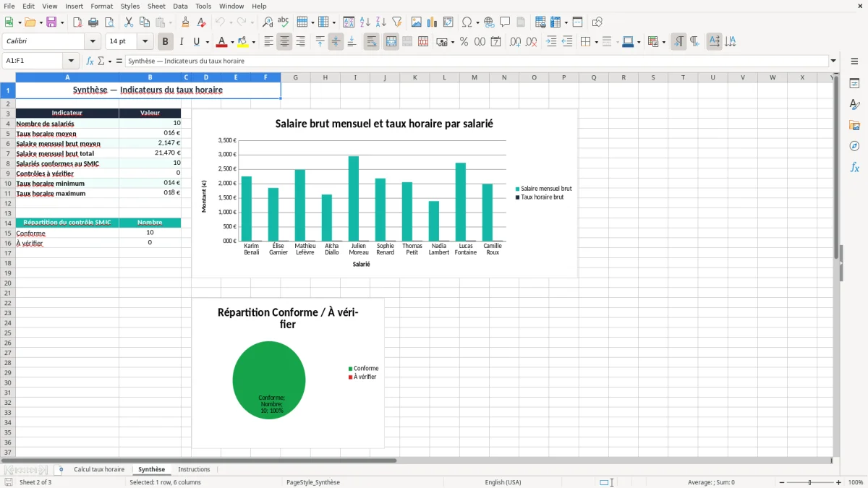Viewport: 868px width, 488px height.
Task: Click the Copy icon
Action: (x=144, y=22)
